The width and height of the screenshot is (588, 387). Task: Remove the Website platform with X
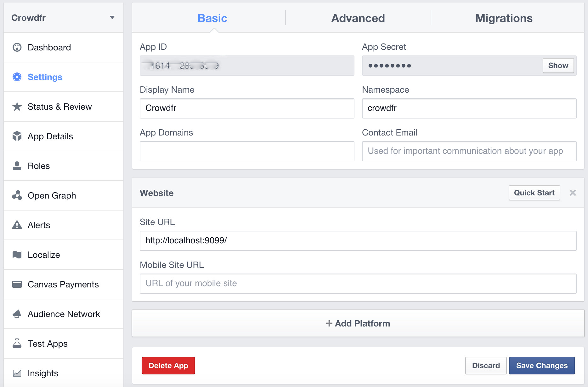(x=573, y=193)
